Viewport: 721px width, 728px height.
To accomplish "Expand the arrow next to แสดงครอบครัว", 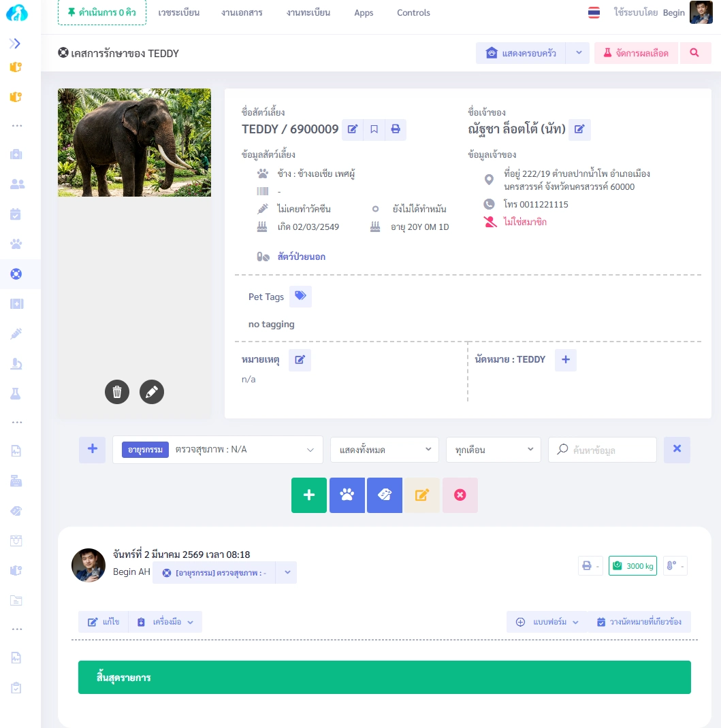I will 579,53.
